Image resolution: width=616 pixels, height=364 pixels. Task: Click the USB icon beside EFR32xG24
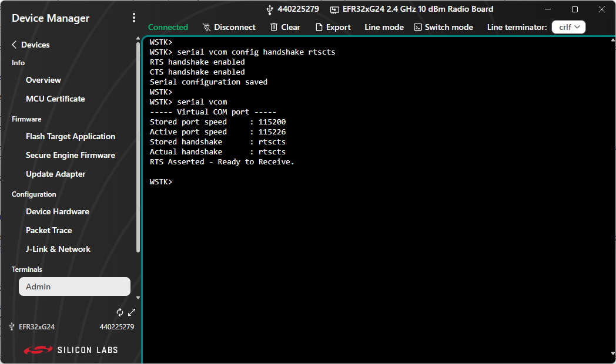[x=12, y=326]
